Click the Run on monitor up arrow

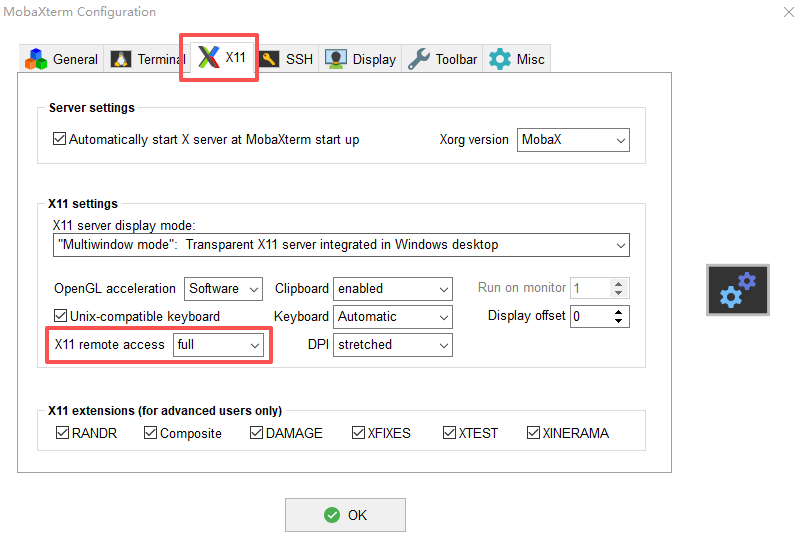[x=619, y=284]
